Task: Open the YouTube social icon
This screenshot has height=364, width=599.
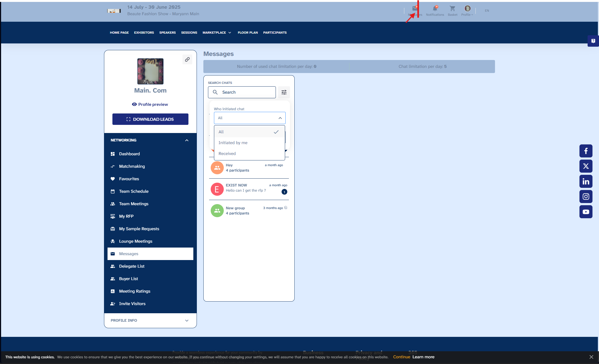Action: tap(586, 212)
